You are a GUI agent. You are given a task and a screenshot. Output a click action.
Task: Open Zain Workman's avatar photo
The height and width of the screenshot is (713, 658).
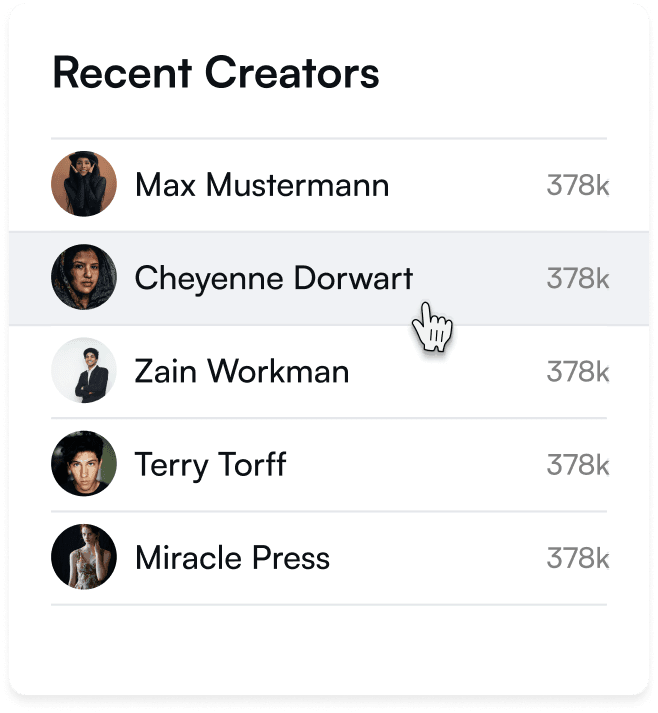[84, 371]
